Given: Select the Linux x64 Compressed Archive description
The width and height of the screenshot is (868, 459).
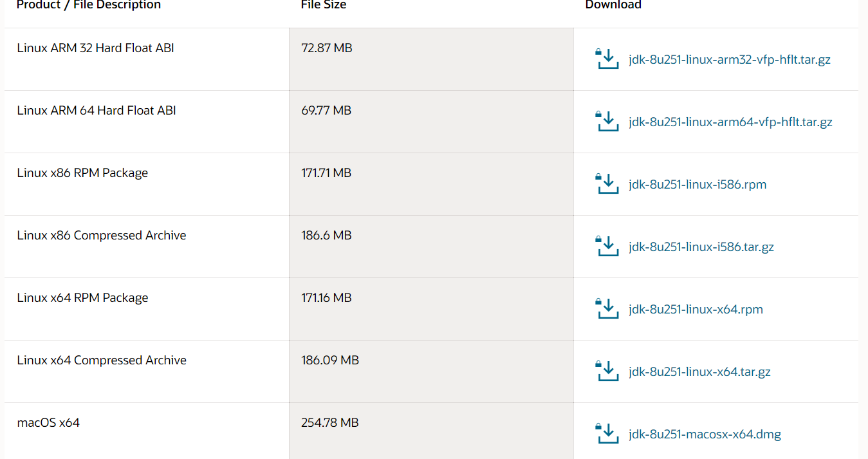Looking at the screenshot, I should (x=102, y=361).
